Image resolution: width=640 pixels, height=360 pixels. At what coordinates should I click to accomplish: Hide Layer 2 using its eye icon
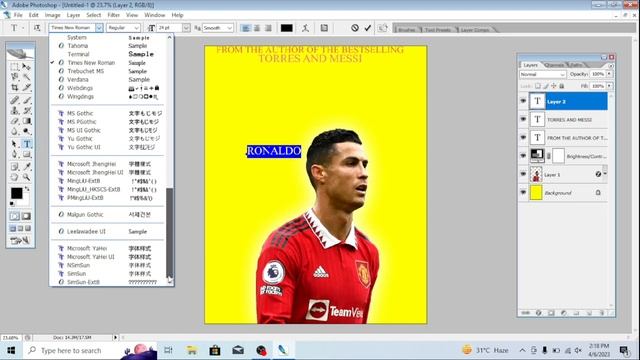[x=523, y=101]
